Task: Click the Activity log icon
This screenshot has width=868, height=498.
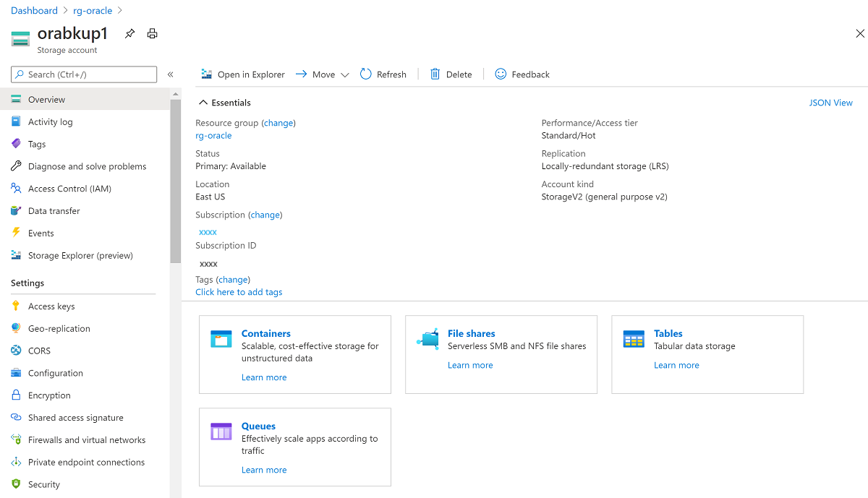Action: (x=16, y=122)
